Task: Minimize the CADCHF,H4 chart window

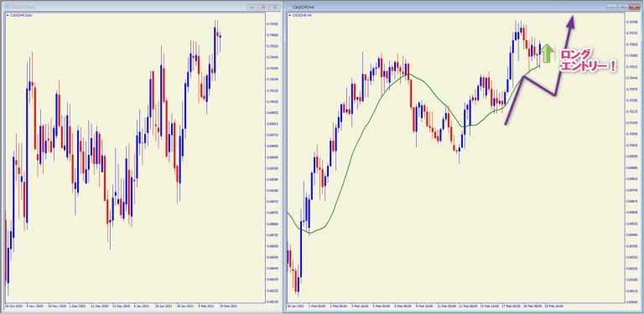Action: click(612, 7)
